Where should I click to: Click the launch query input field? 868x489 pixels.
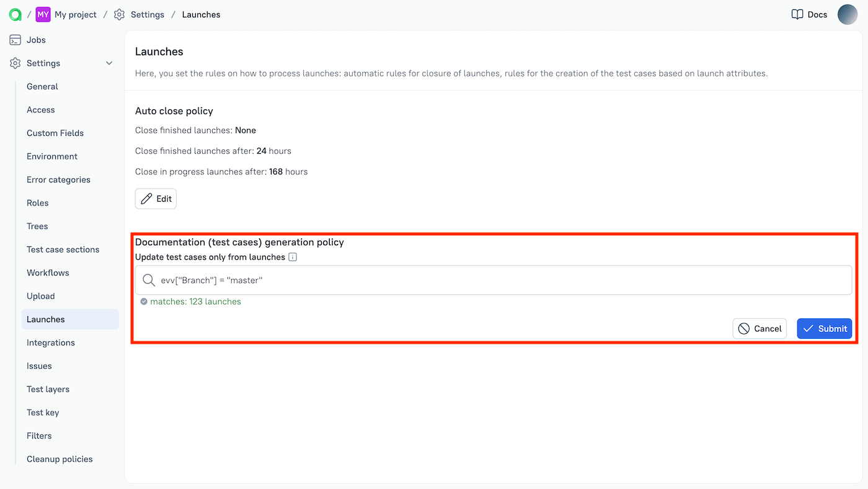pos(434,280)
